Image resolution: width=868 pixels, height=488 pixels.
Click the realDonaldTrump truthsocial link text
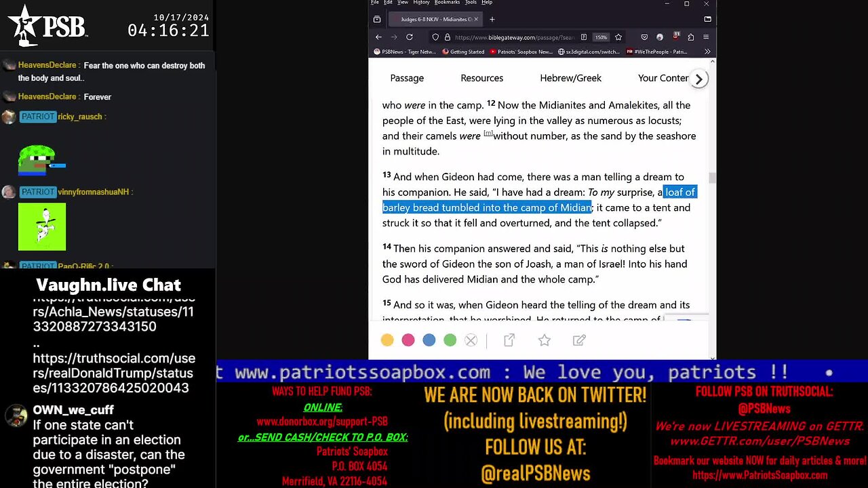coord(114,373)
